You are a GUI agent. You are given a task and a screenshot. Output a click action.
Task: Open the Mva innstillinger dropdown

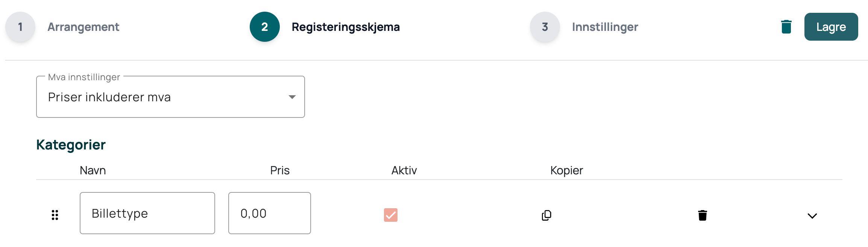pos(170,97)
